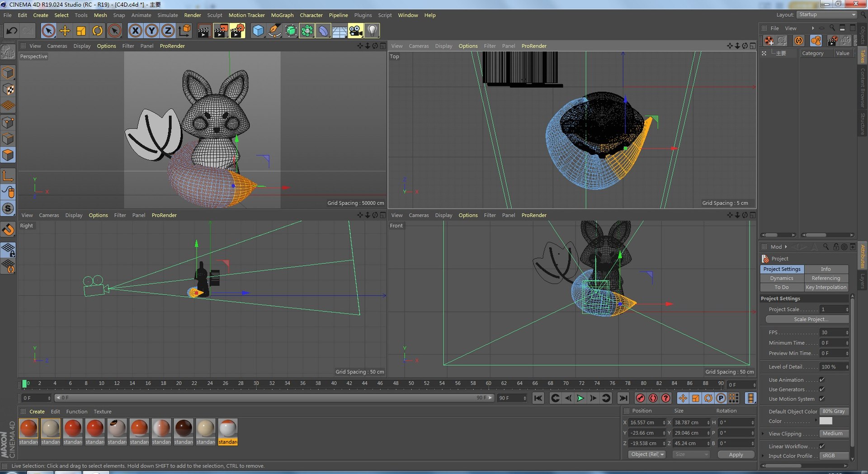
Task: Click the Project Scale input field
Action: pos(835,309)
